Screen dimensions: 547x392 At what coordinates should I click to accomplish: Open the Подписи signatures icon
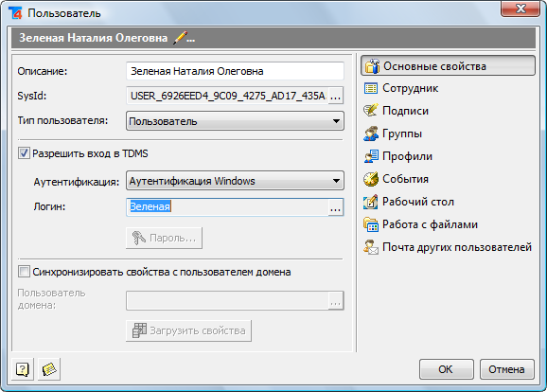370,111
